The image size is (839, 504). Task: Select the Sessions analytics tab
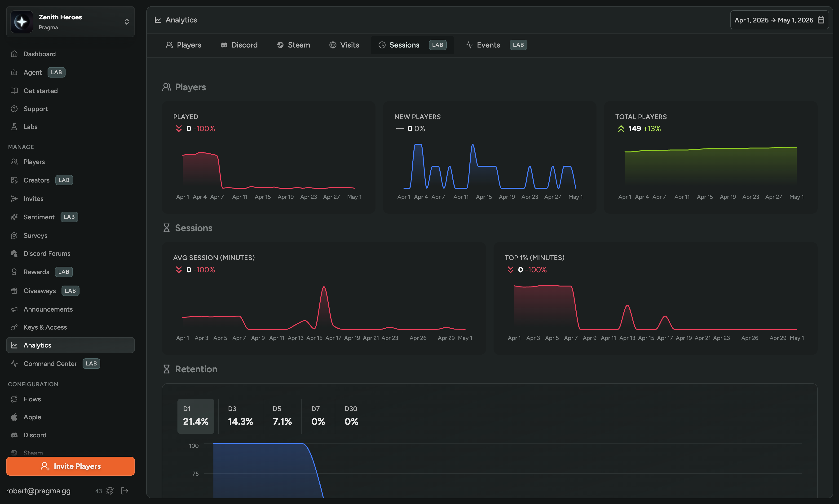click(412, 45)
